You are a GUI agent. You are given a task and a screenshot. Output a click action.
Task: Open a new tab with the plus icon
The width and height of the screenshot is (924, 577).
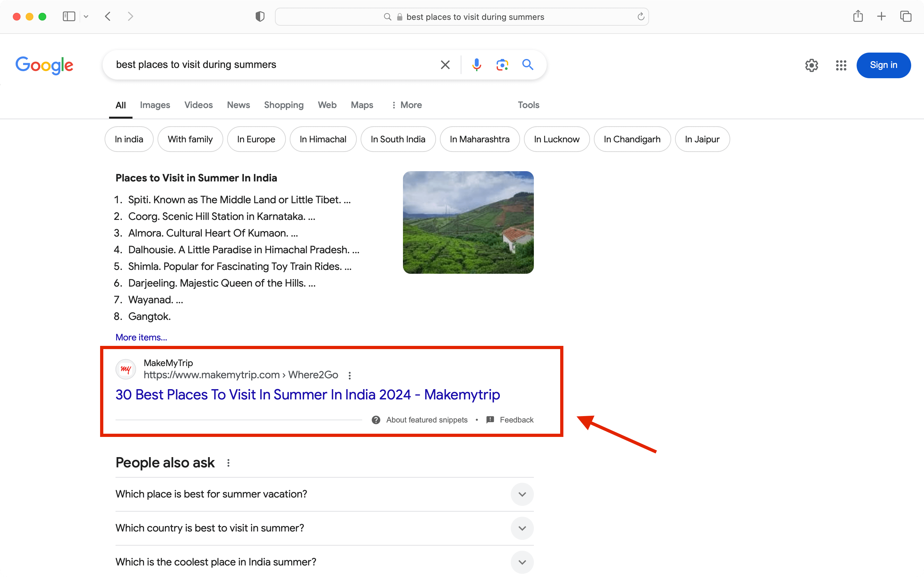[x=882, y=16]
